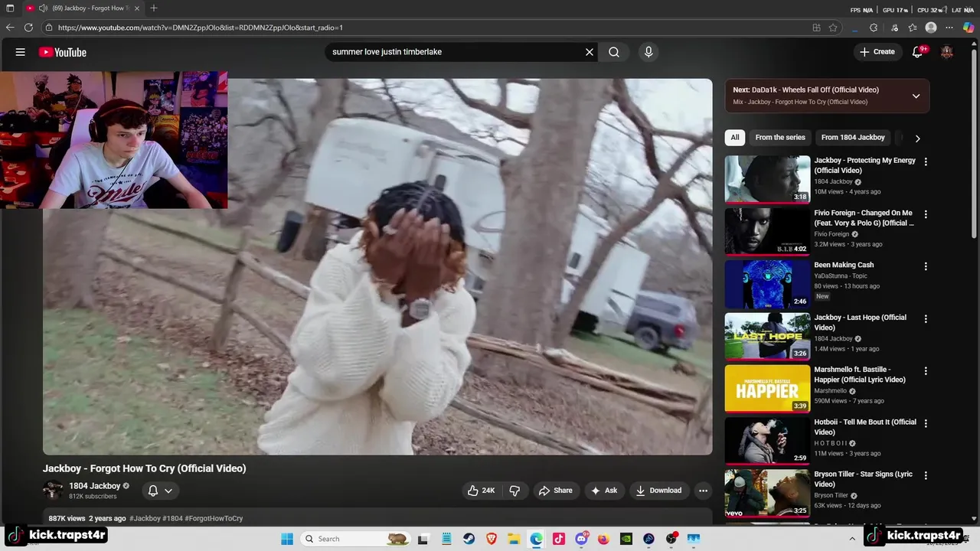Reload the page in browser toolbar
Image resolution: width=980 pixels, height=551 pixels.
pos(28,28)
